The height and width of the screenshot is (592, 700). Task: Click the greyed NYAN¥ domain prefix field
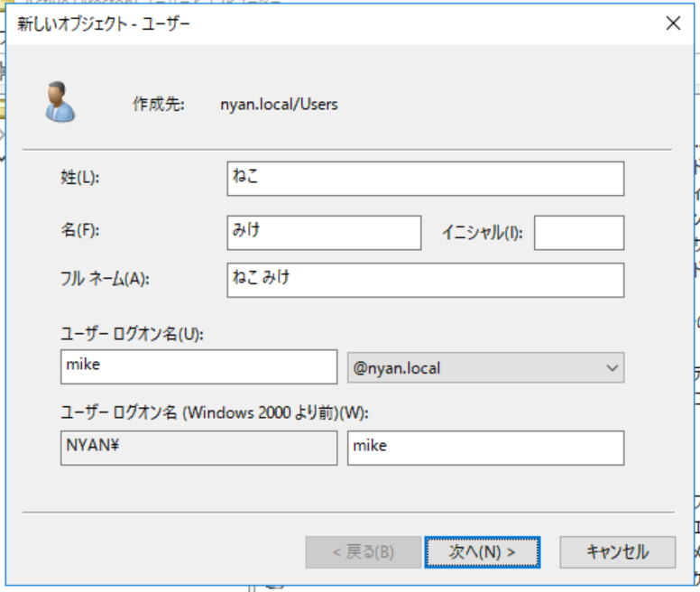click(x=198, y=448)
